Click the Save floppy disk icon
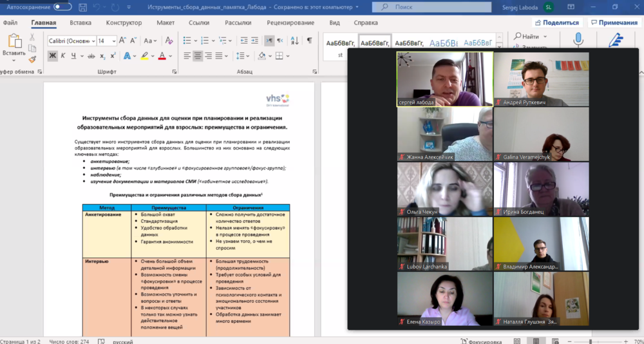The image size is (644, 344). (83, 7)
